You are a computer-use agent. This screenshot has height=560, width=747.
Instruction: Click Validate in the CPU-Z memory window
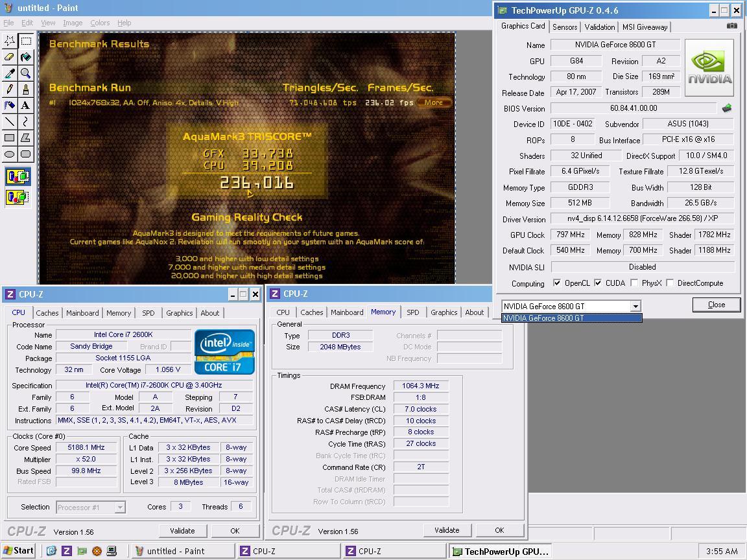click(x=447, y=530)
